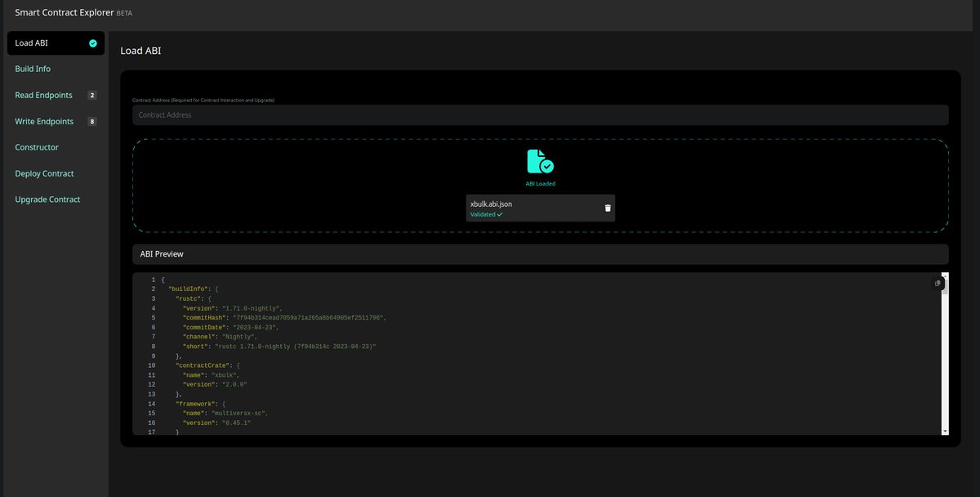Click the "rustc" key in the preview
Image resolution: width=980 pixels, height=497 pixels.
(189, 299)
